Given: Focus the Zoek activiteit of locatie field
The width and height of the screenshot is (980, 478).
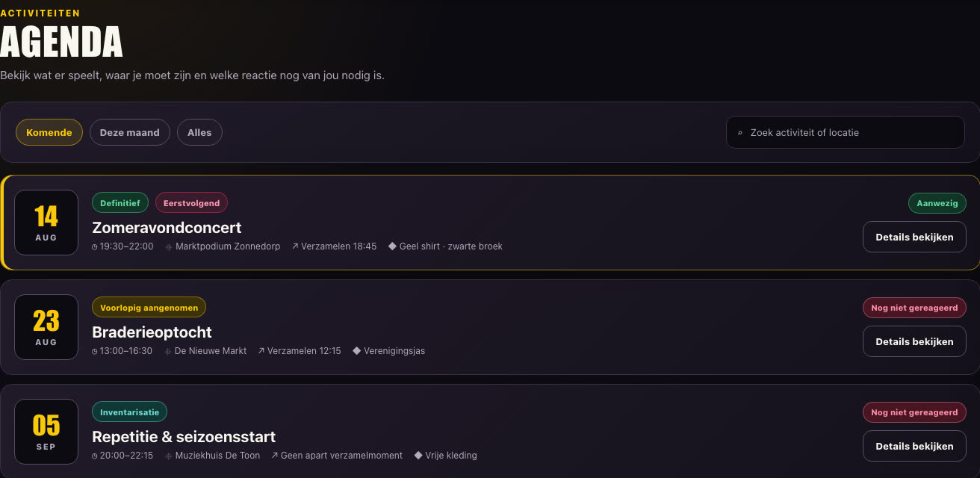Looking at the screenshot, I should [x=846, y=132].
